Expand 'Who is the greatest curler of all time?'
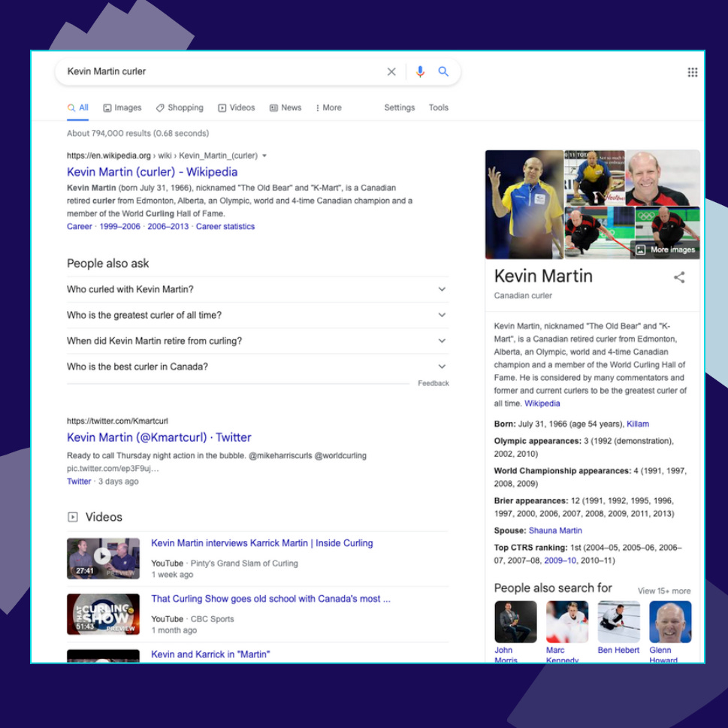728x728 pixels. 258,315
